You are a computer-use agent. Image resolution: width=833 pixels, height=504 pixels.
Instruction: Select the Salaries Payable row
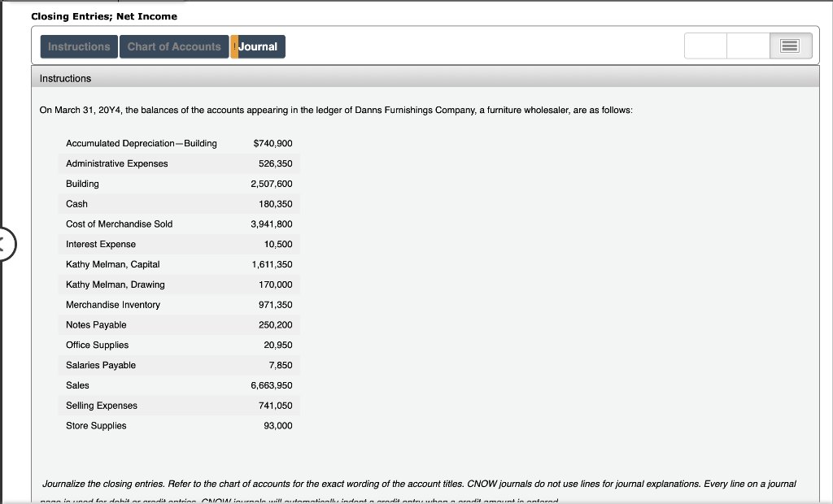click(179, 365)
